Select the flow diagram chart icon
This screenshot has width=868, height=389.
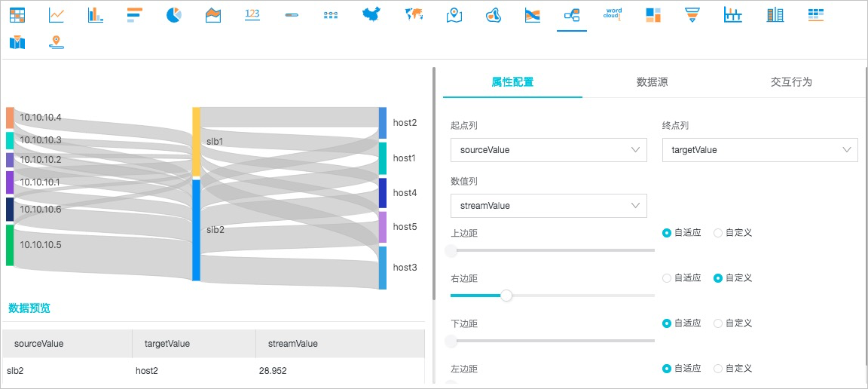[x=331, y=15]
